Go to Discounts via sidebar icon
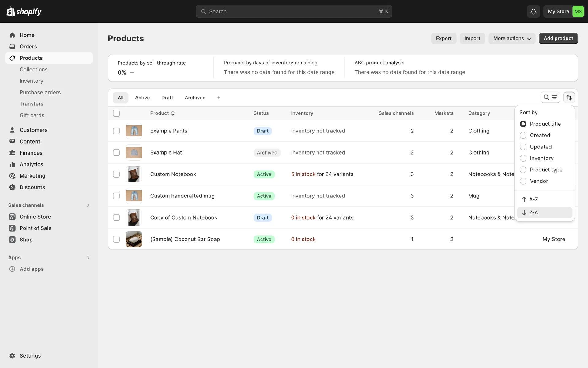Screen dimensions: 588x368 (x=12, y=187)
